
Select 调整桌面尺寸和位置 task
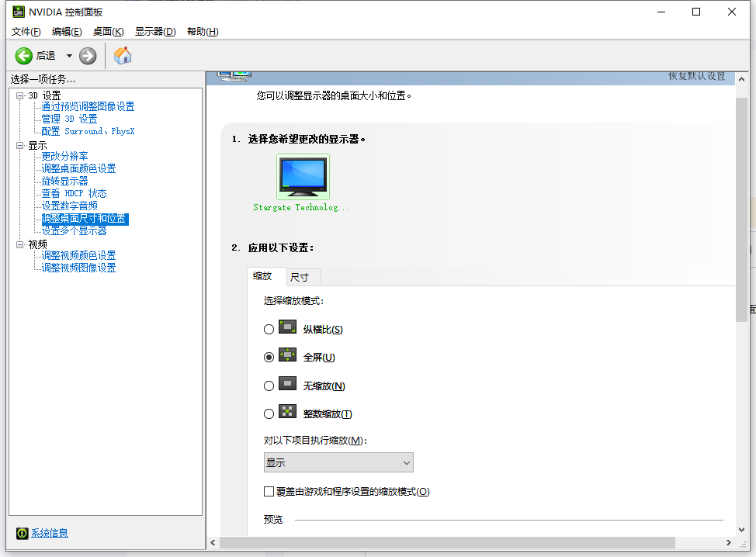(x=85, y=219)
